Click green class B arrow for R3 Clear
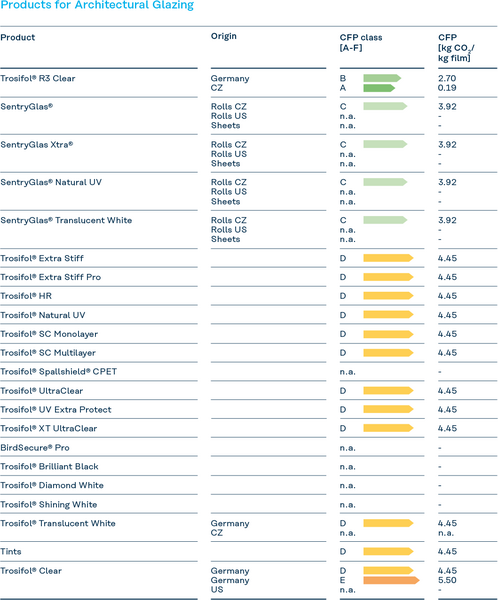Viewport: 498px width, 600px height. coord(382,78)
